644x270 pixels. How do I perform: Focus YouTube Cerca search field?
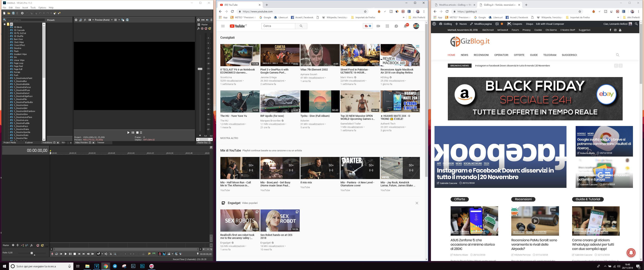pyautogui.click(x=278, y=26)
